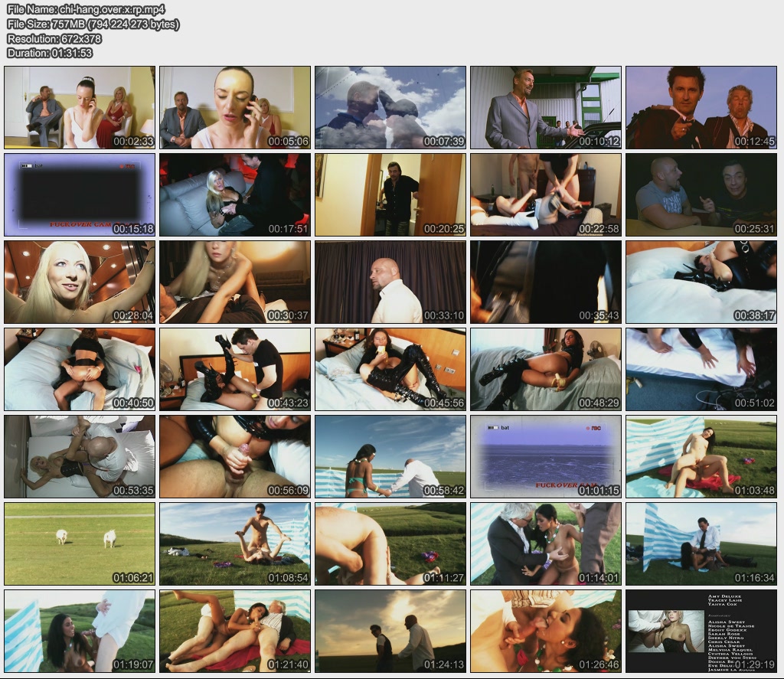
Task: Click the File Size text line
Action: pos(93,24)
